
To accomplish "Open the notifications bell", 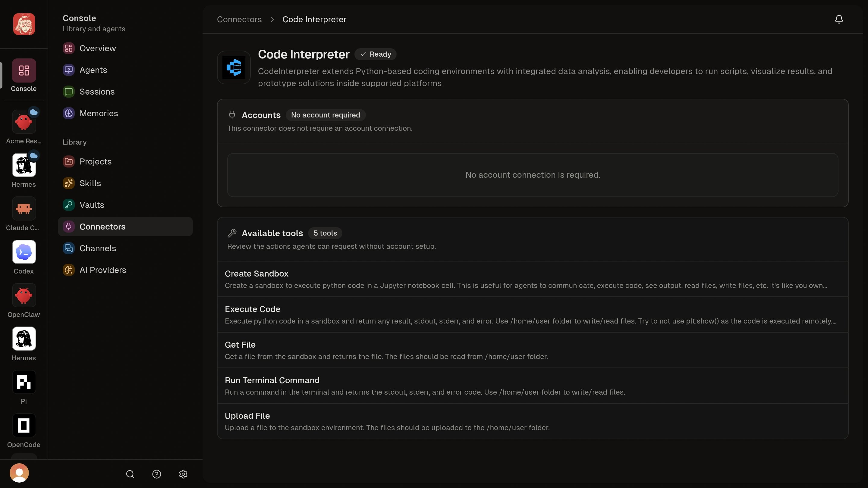I will coord(839,19).
